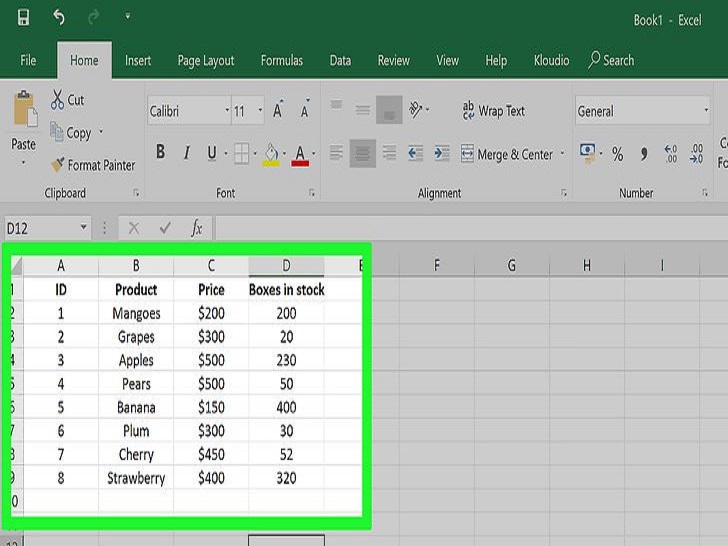This screenshot has height=546, width=728.
Task: Select the Data tab
Action: pyautogui.click(x=340, y=60)
